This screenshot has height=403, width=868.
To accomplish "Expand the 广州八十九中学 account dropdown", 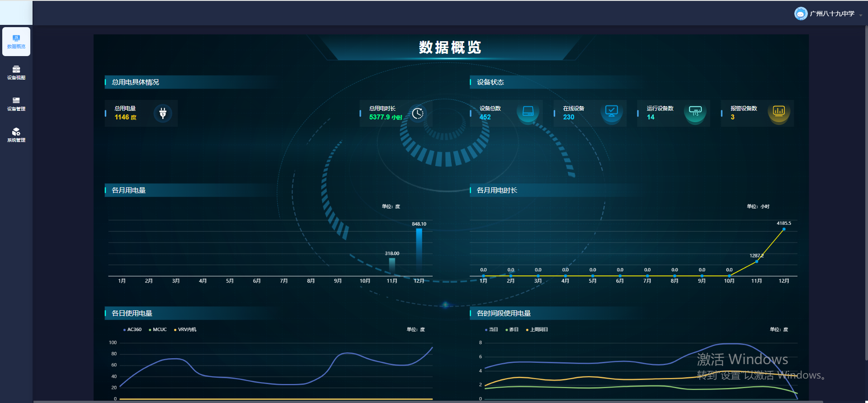I will (860, 15).
